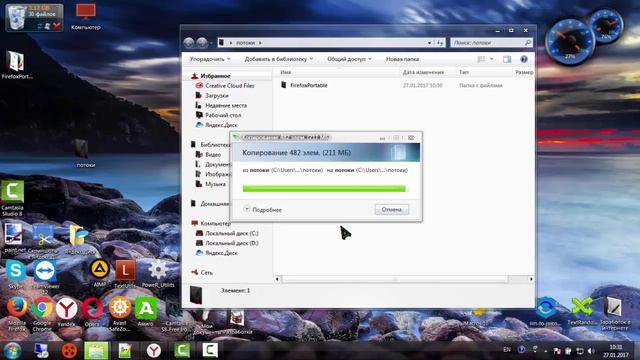
Task: Select the Yandex browser desktop icon
Action: (66, 312)
